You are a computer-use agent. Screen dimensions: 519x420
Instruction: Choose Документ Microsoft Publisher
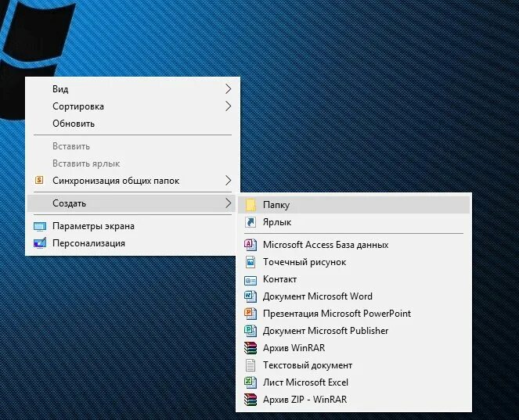pyautogui.click(x=354, y=331)
